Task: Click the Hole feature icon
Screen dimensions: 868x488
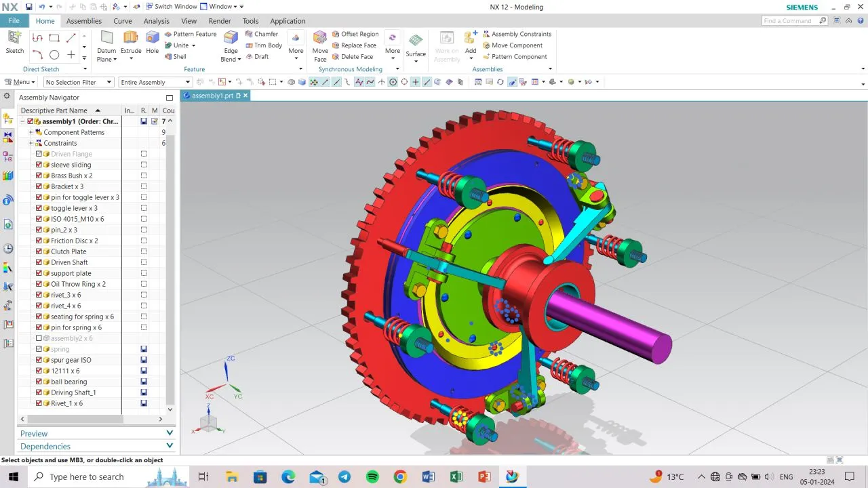Action: (153, 37)
